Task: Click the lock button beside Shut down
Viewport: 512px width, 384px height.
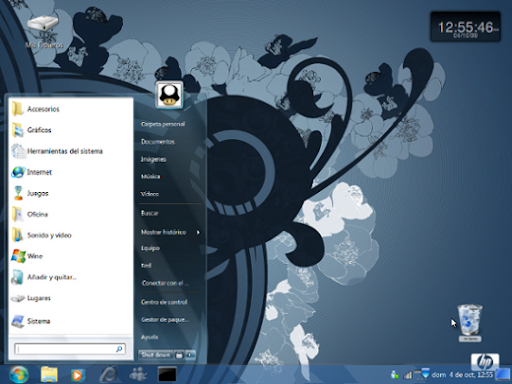Action: point(179,355)
